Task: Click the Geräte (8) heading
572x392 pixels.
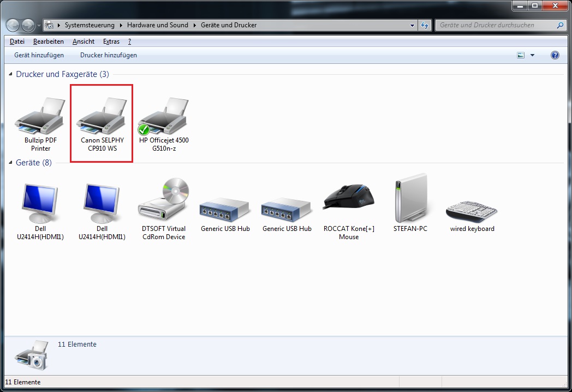Action: click(x=33, y=162)
